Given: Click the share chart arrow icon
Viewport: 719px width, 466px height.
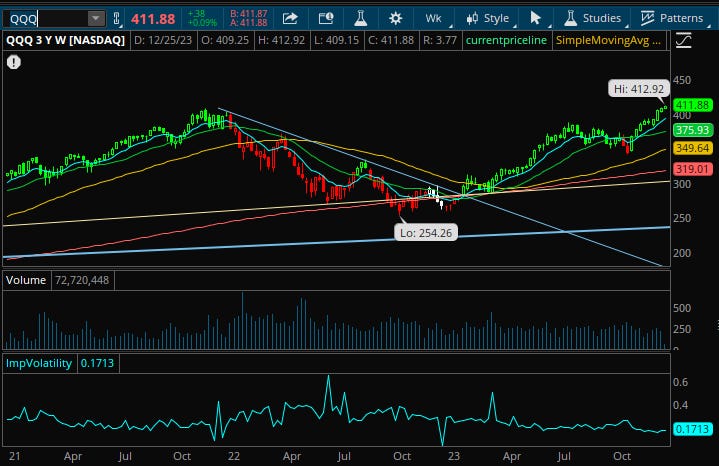Looking at the screenshot, I should (290, 18).
